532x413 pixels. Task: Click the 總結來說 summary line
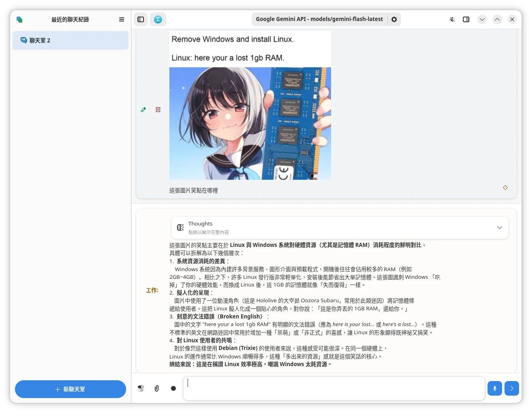250,364
